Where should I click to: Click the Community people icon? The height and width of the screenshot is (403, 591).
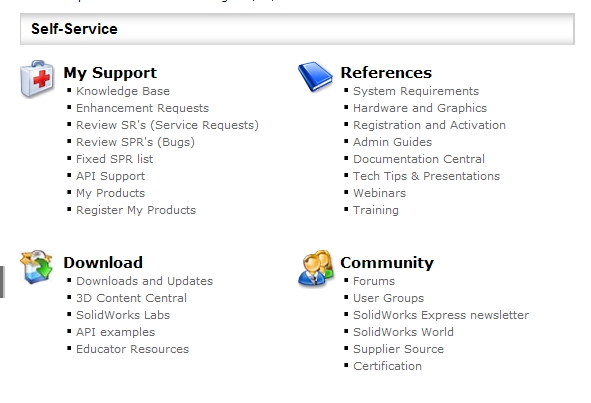pyautogui.click(x=316, y=268)
